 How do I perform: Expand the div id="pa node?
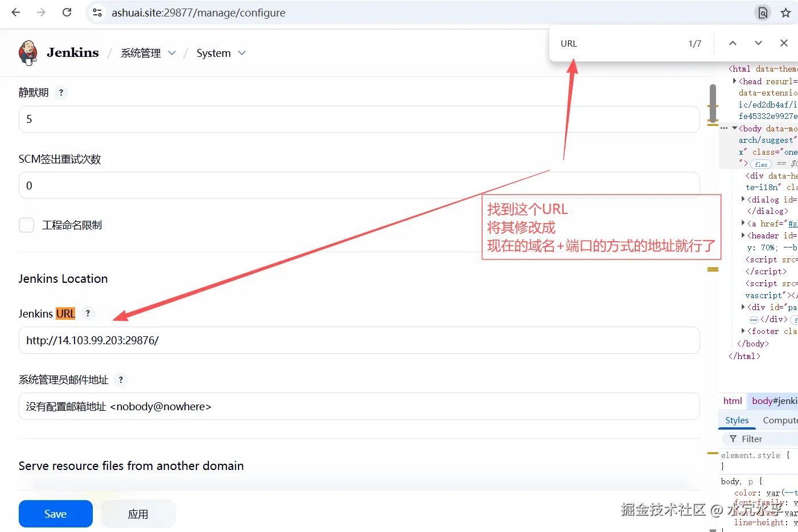[x=743, y=307]
